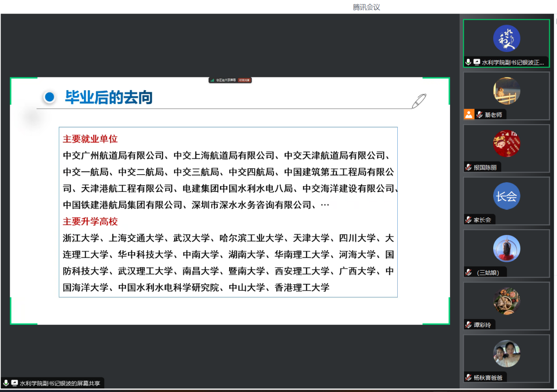Screen dimensions: 557x392
Task: Click the orange host badge next to 慕老师
Action: tap(469, 115)
